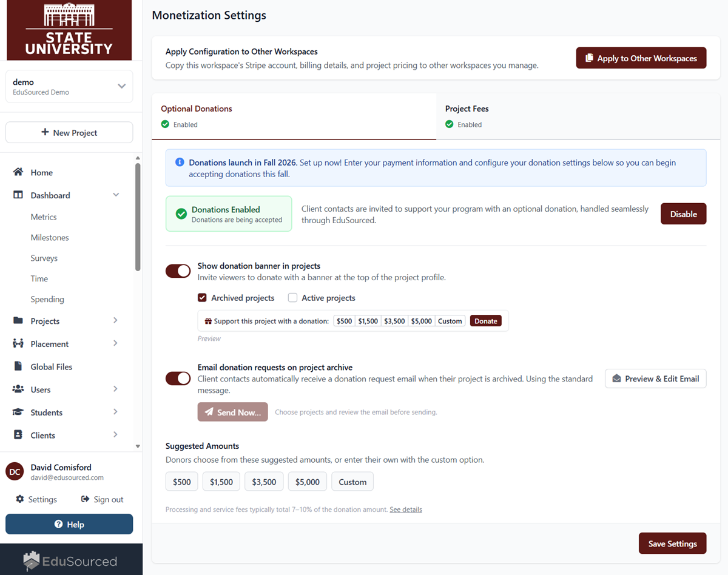Select the $3,500 suggested amount
This screenshot has height=575, width=728.
264,482
